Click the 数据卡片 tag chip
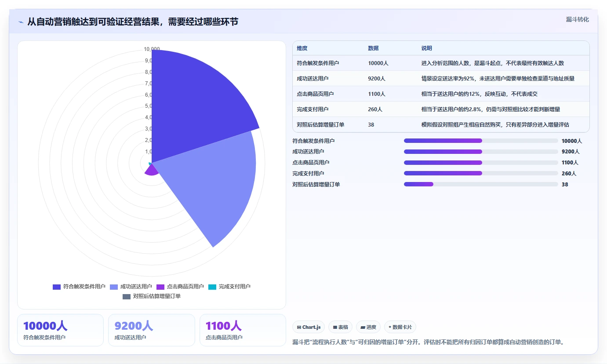 pos(400,327)
